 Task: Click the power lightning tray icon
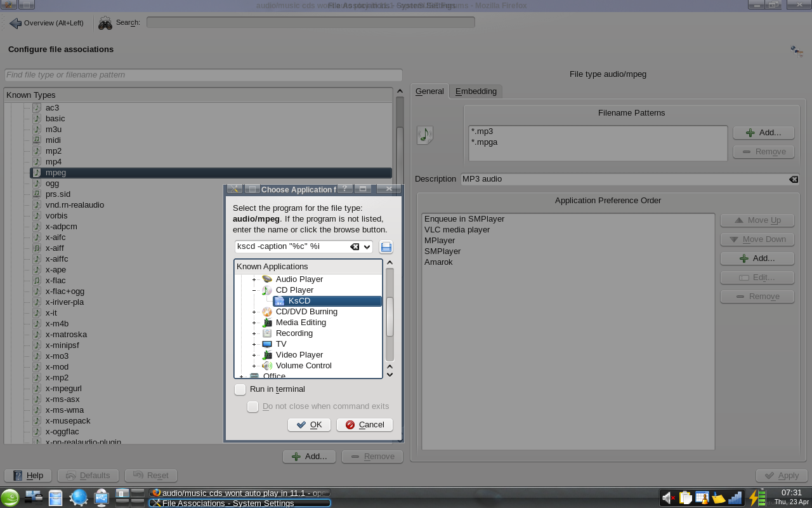[x=757, y=497]
